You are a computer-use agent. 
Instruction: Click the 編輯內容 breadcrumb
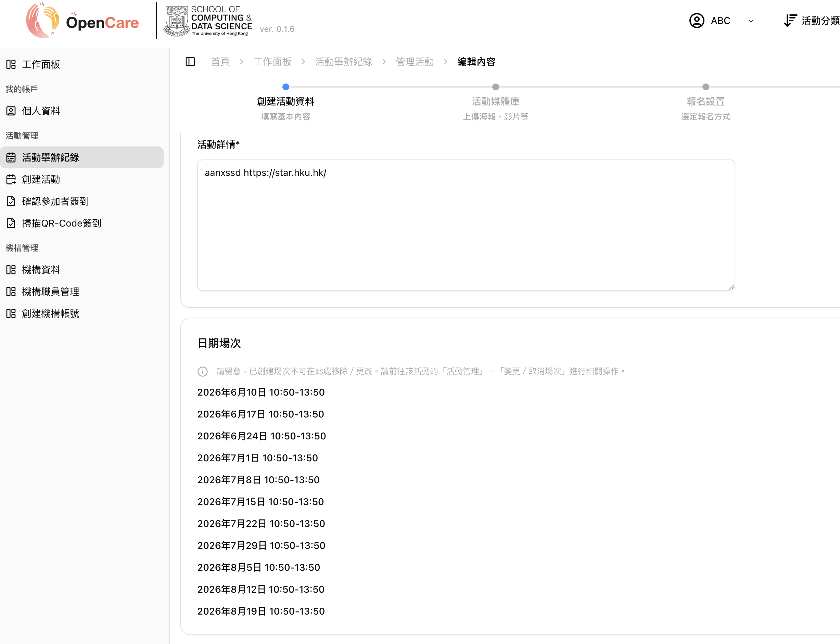tap(476, 62)
